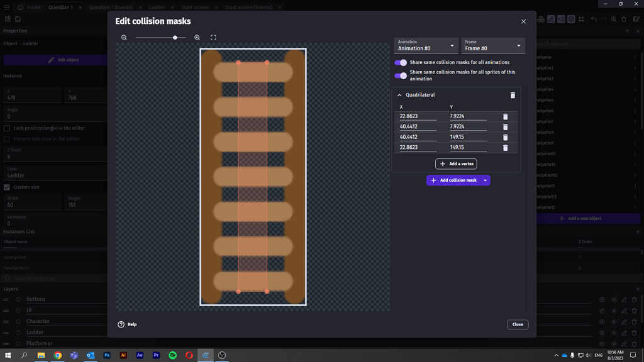
Task: Delete the Quadrilateral collision mask
Action: point(513,95)
